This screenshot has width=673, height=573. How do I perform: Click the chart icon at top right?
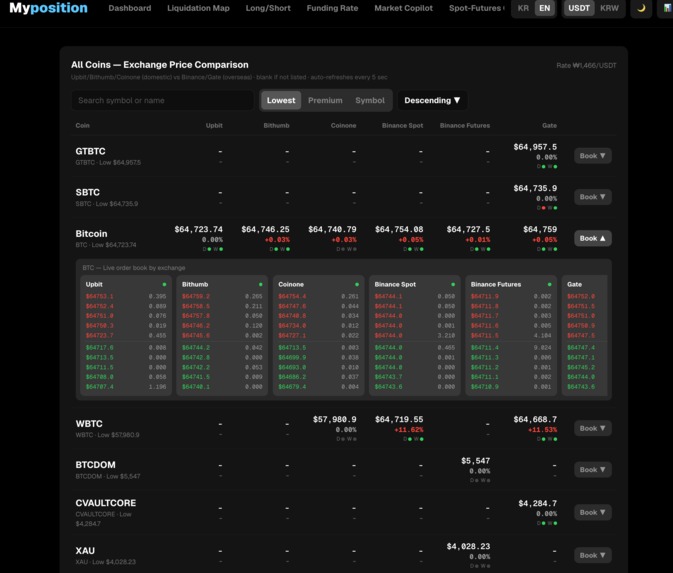667,8
